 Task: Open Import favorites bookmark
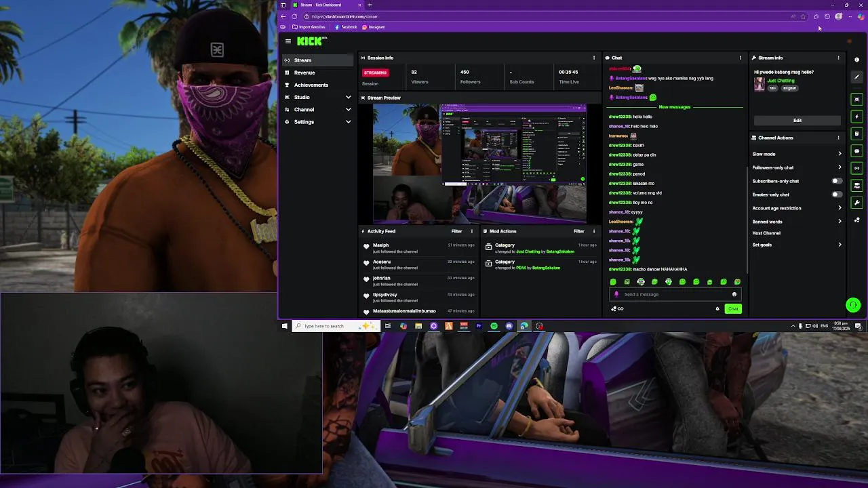coord(309,27)
